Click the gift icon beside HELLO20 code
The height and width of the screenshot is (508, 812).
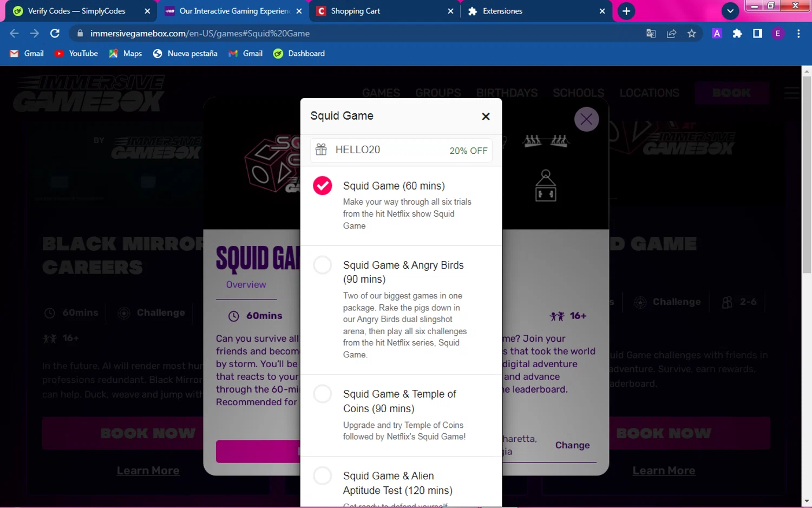click(x=321, y=149)
